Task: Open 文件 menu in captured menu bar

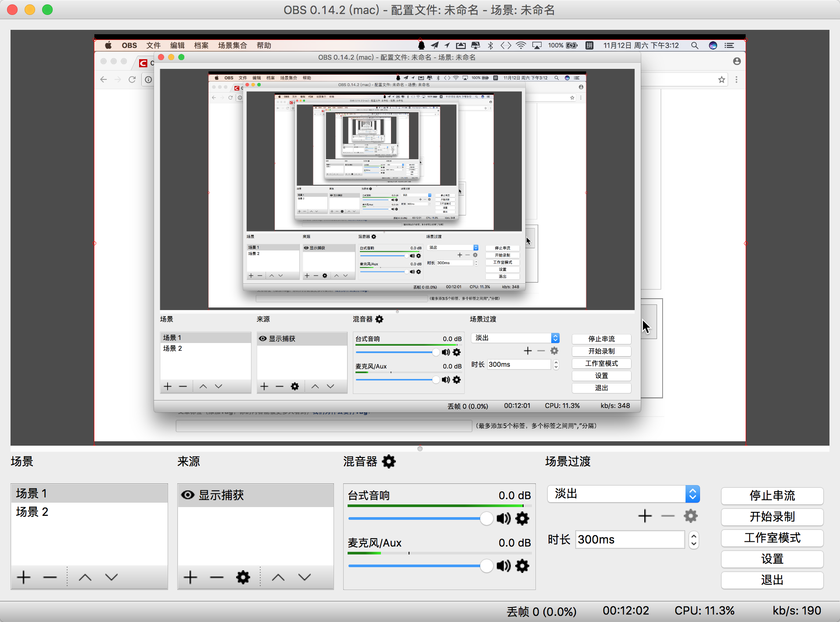Action: tap(154, 45)
